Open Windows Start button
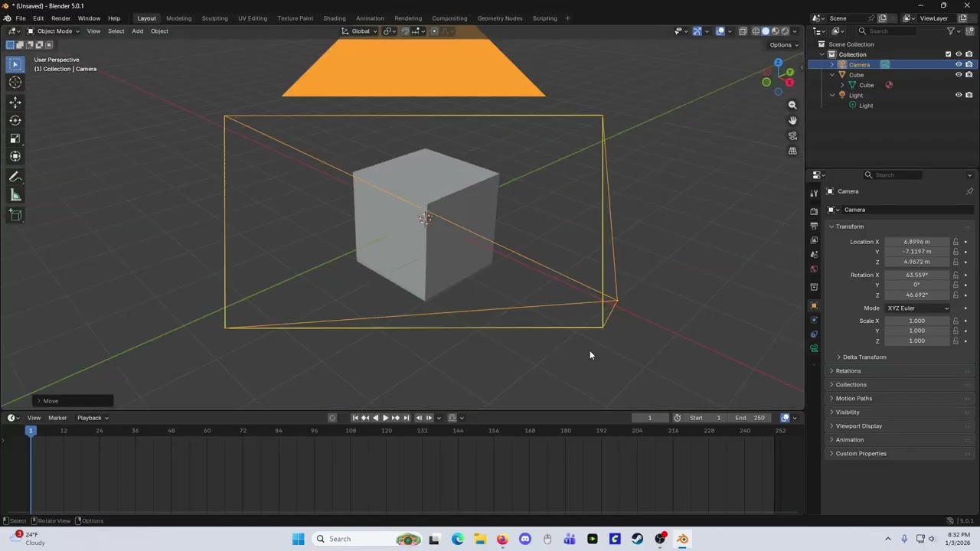The image size is (980, 551). point(298,539)
